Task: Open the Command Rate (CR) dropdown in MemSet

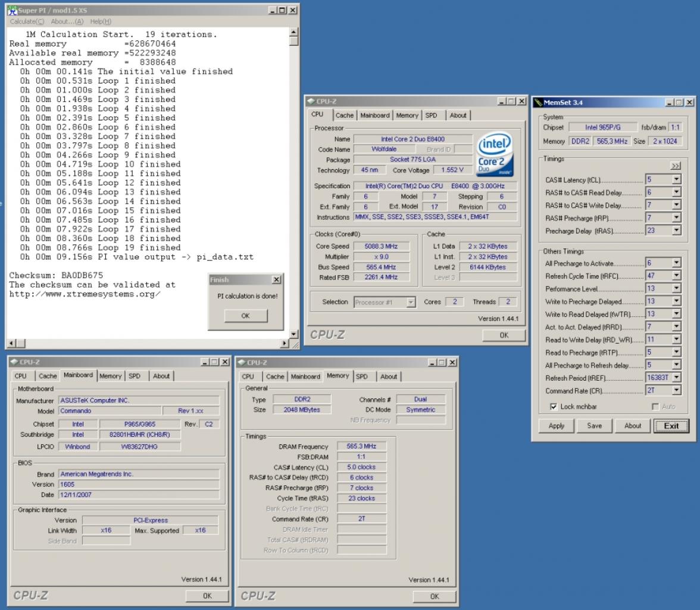Action: pyautogui.click(x=676, y=390)
